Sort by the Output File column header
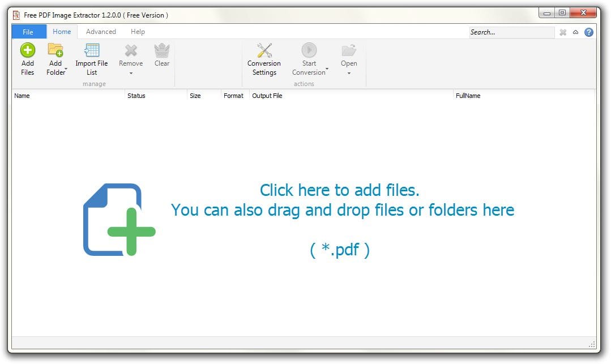This screenshot has height=364, width=611. pos(351,96)
